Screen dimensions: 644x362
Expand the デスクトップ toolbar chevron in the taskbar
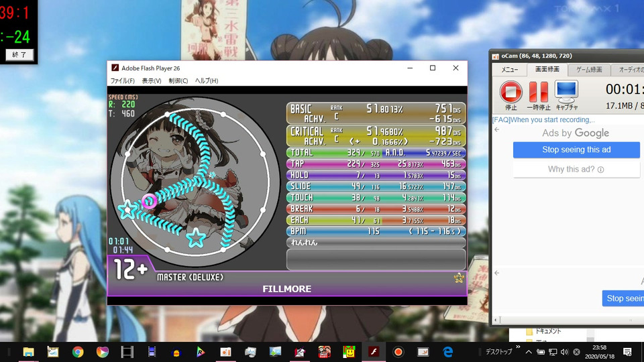click(x=518, y=347)
